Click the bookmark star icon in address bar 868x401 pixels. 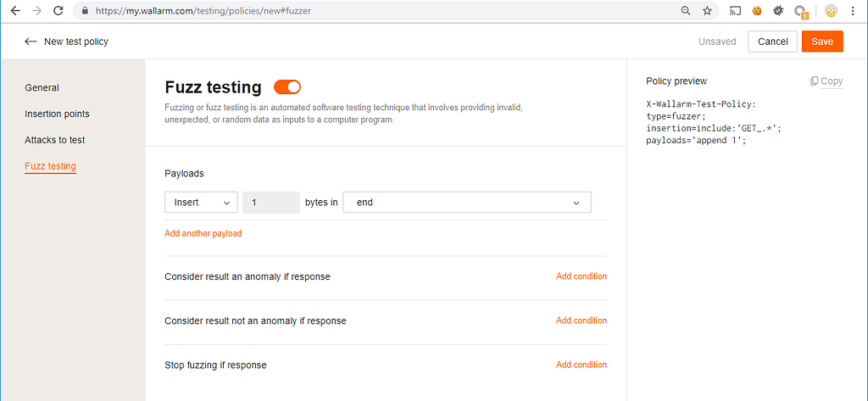pyautogui.click(x=707, y=10)
